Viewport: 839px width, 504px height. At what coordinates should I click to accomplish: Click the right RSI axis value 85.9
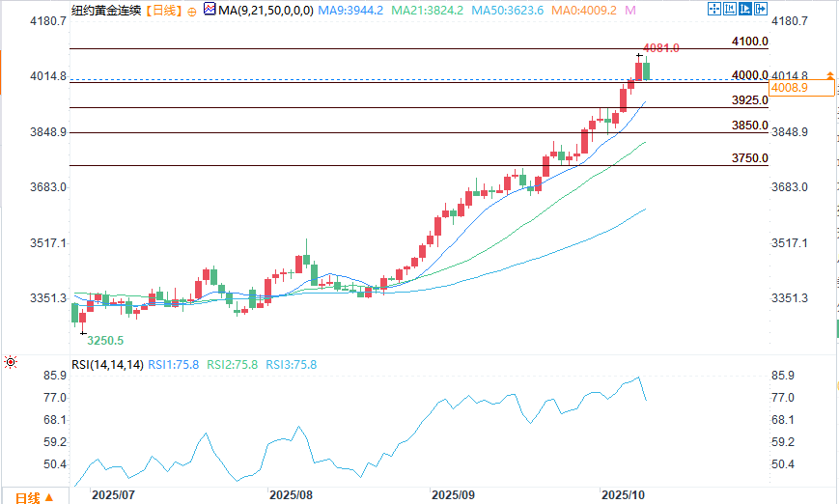783,376
